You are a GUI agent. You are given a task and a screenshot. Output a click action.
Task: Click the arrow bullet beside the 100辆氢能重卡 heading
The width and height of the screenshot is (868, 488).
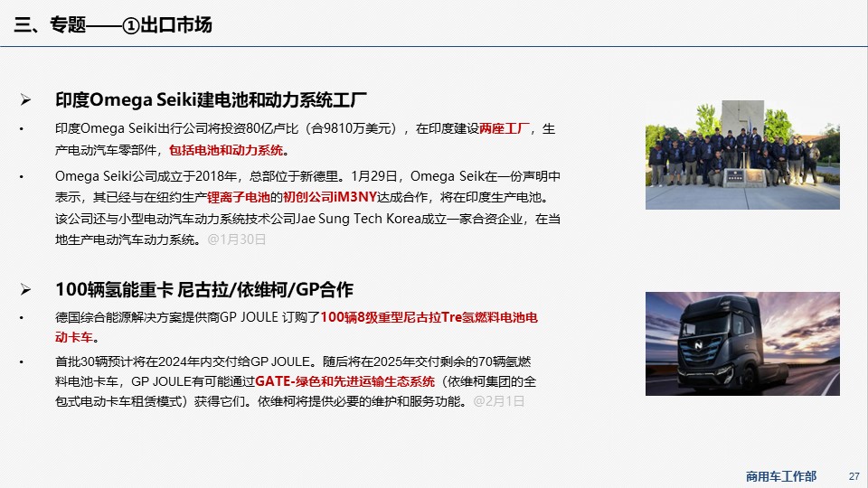pyautogui.click(x=25, y=289)
